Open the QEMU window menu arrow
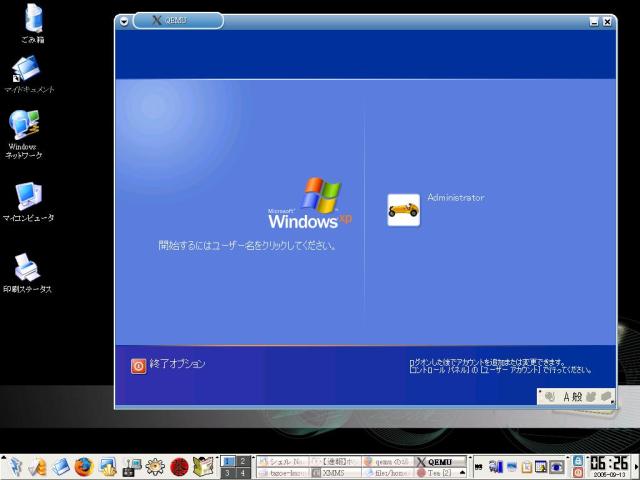 point(124,22)
